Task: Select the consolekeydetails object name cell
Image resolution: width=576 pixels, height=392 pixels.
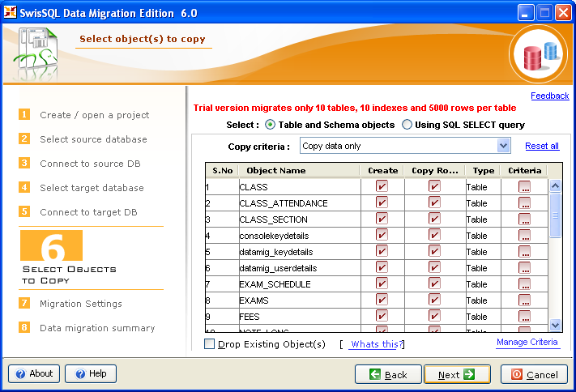Action: coord(300,236)
